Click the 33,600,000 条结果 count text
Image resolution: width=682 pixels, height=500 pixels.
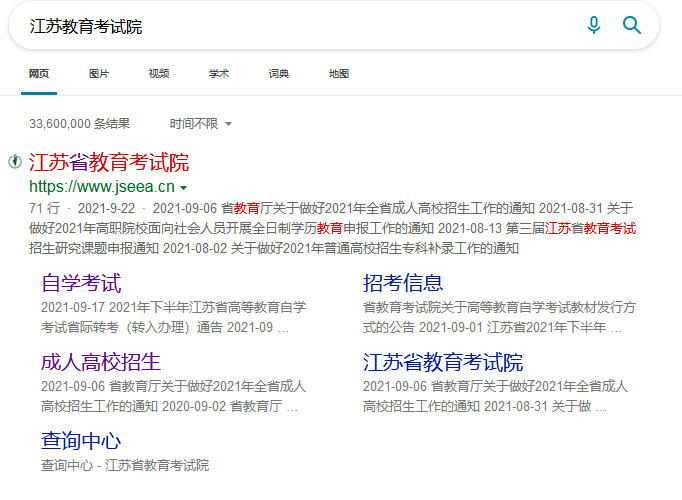(80, 124)
